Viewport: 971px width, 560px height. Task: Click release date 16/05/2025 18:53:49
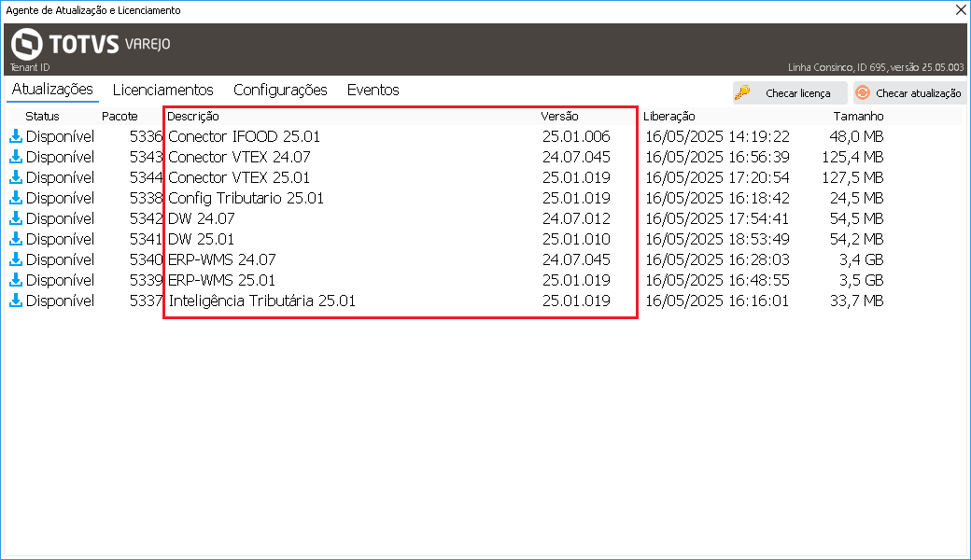(717, 238)
